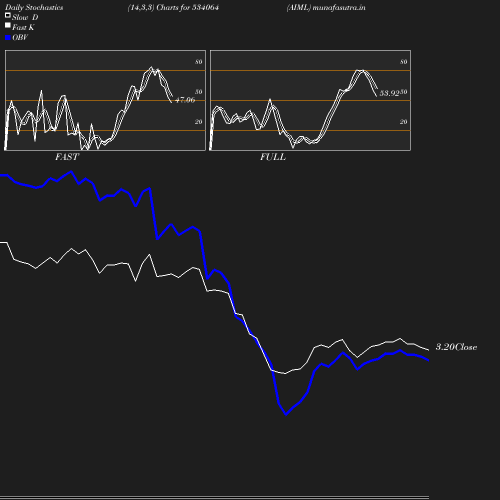Click the 'Fast K' legend label
The image size is (500, 500).
coord(23,27)
